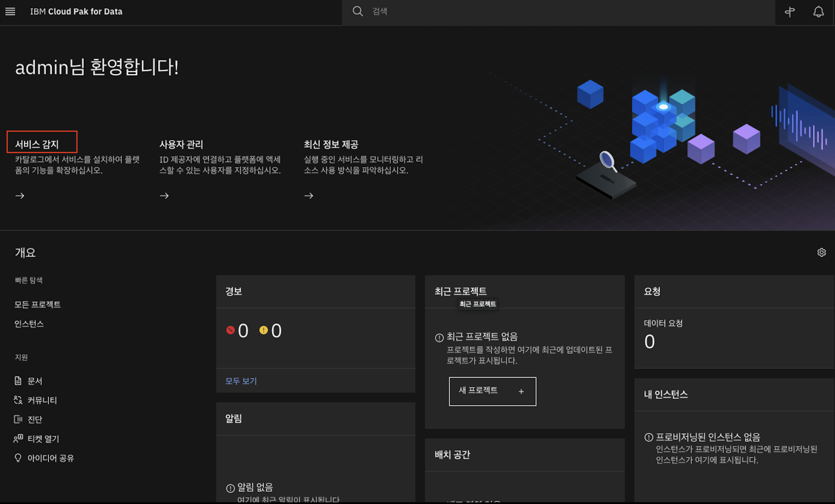
Task: Click the search magnifier icon
Action: (357, 12)
